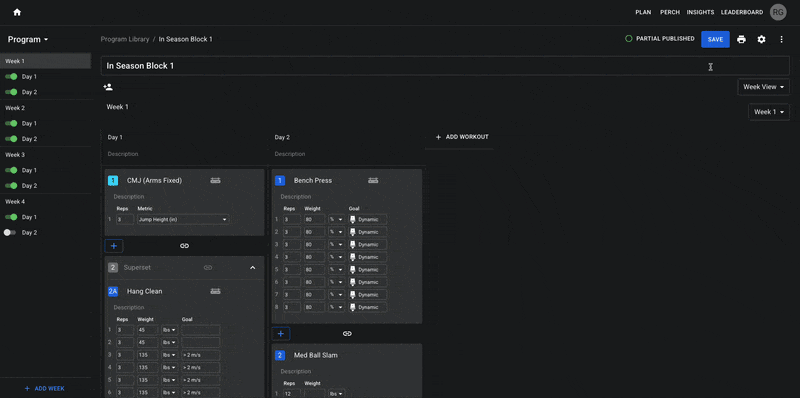Viewport: 800px width, 398px height.
Task: Open the three-dot more options menu
Action: [781, 39]
